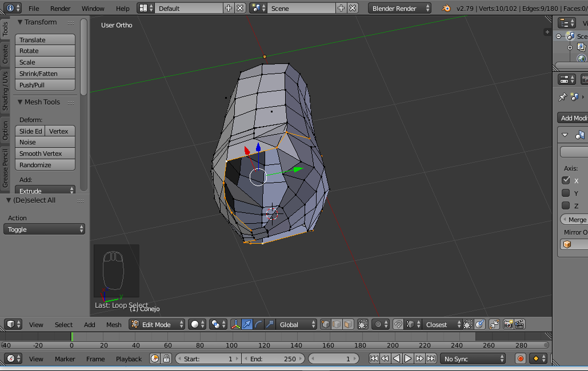
Task: Add a new scene with plus button
Action: pyautogui.click(x=341, y=8)
